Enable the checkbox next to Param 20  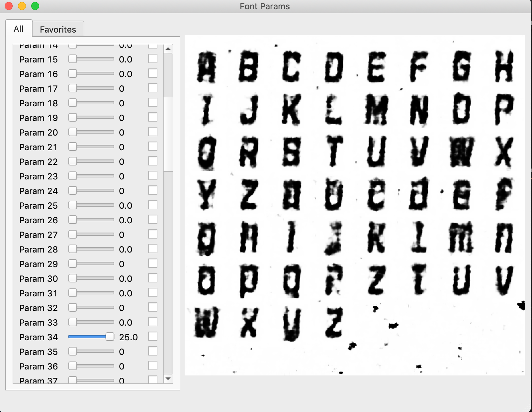click(153, 132)
